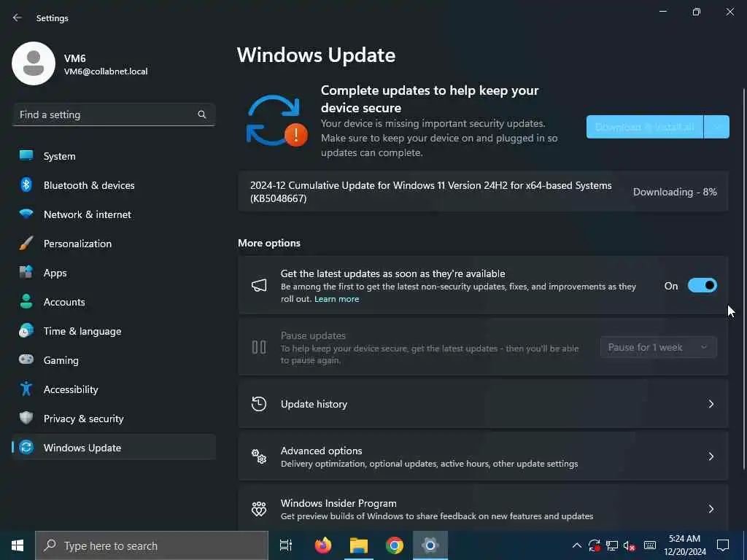Open Task View in the taskbar
This screenshot has width=747, height=560.
286,545
